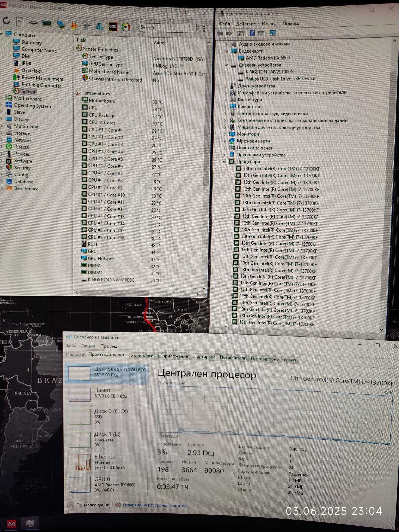Screen dimensions: 399x532
Task: Open the Файл menu in Device Manager
Action: point(224,24)
